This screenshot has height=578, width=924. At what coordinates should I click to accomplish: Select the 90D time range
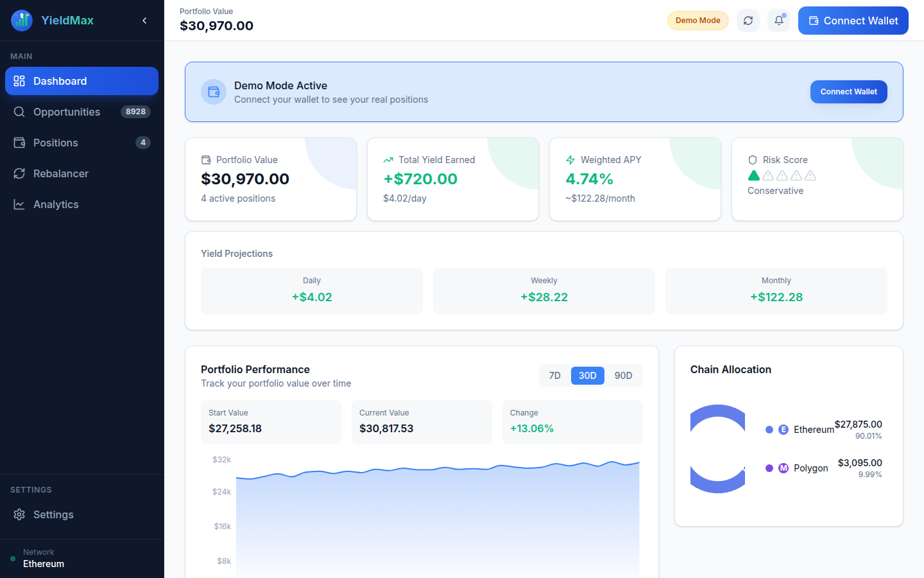623,376
